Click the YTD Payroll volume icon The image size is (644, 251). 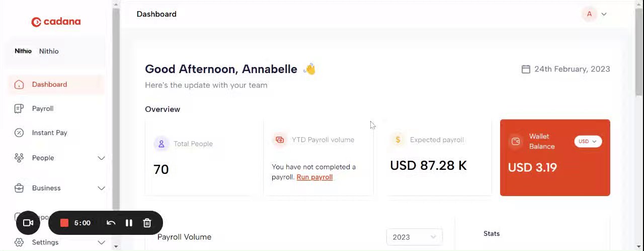pos(280,140)
